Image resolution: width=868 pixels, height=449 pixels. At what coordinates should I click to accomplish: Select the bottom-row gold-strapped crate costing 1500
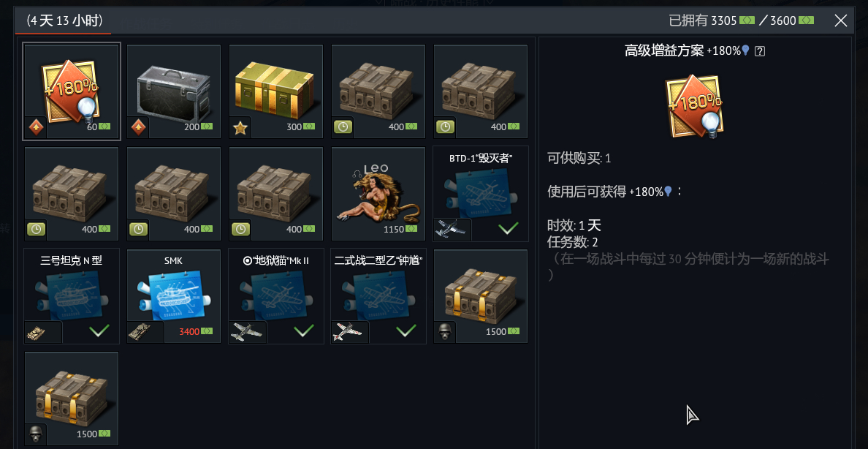(x=72, y=399)
